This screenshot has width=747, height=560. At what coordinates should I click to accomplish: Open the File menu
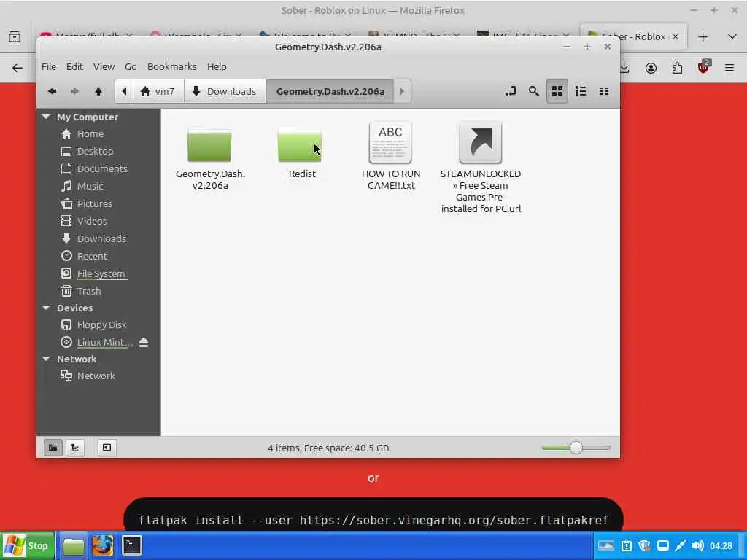(49, 66)
